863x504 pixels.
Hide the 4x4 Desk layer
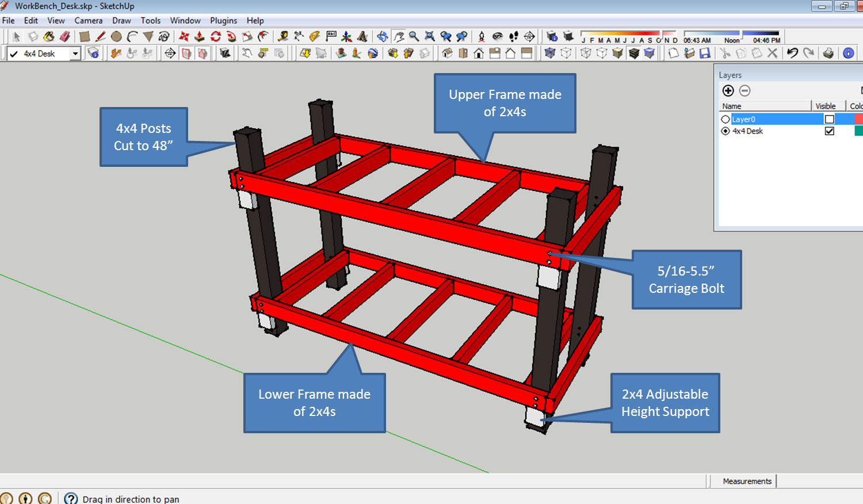click(829, 131)
